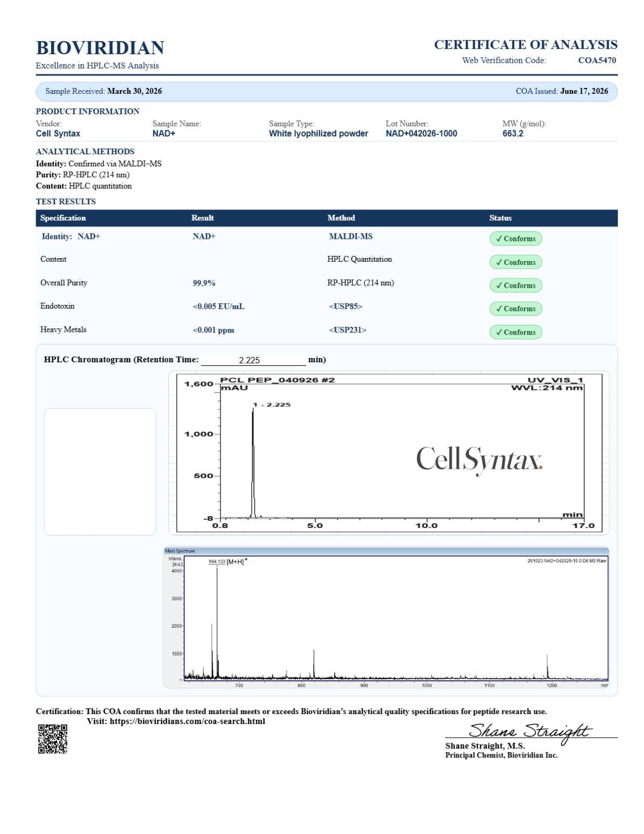Click the <USP85> method entry
This screenshot has height=834, width=644.
coord(345,306)
